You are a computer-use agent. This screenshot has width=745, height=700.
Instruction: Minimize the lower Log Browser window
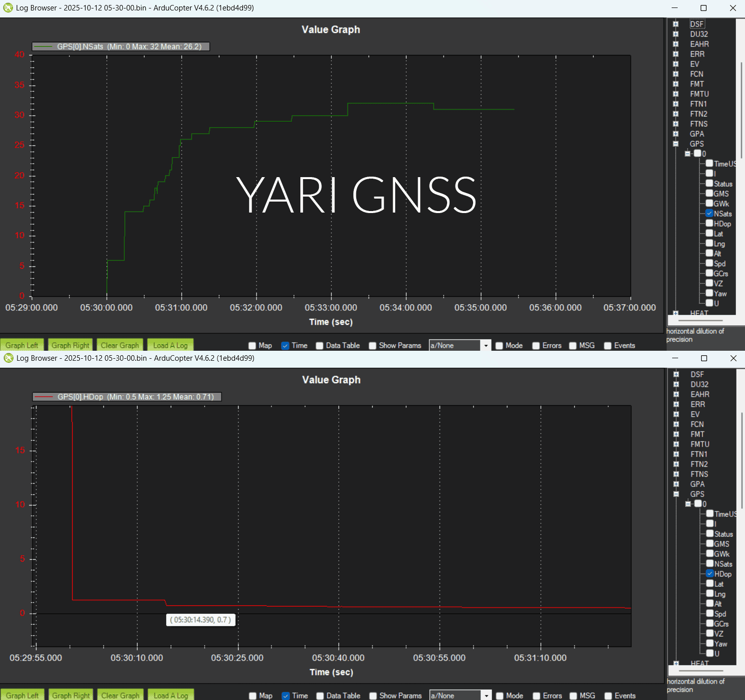click(675, 358)
